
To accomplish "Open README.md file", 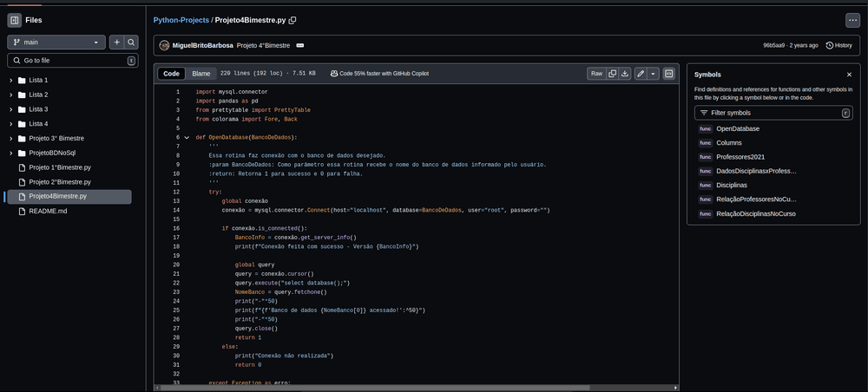I will click(x=48, y=211).
